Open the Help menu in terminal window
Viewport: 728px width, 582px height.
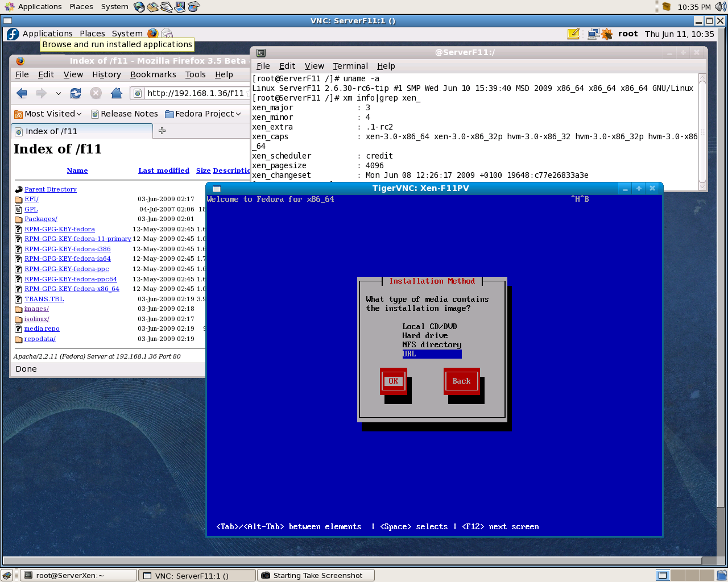point(386,66)
